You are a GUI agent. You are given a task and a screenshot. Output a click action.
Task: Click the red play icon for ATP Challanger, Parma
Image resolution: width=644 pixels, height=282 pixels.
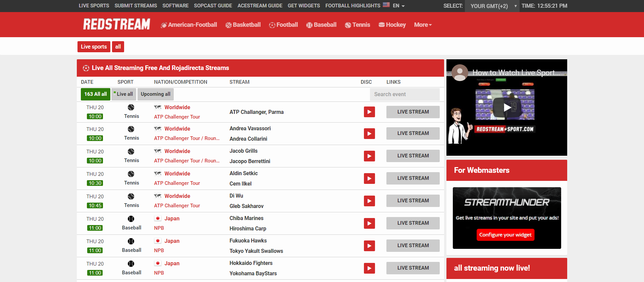(x=369, y=112)
